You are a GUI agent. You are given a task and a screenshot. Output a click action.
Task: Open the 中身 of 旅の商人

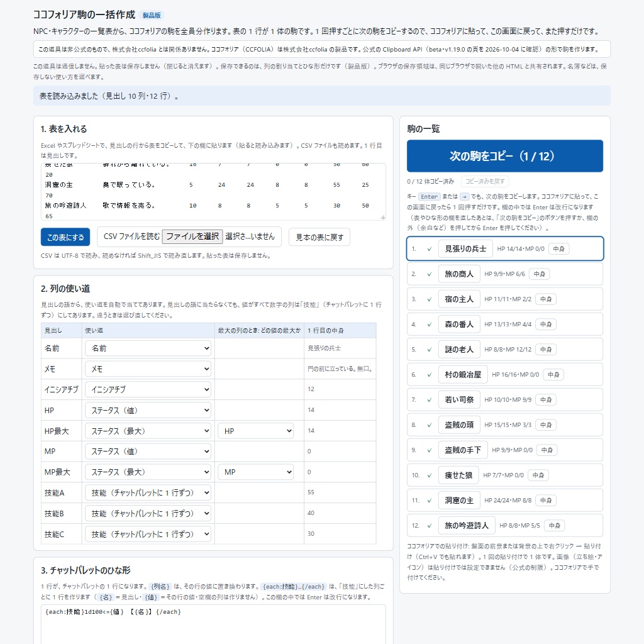coord(539,274)
